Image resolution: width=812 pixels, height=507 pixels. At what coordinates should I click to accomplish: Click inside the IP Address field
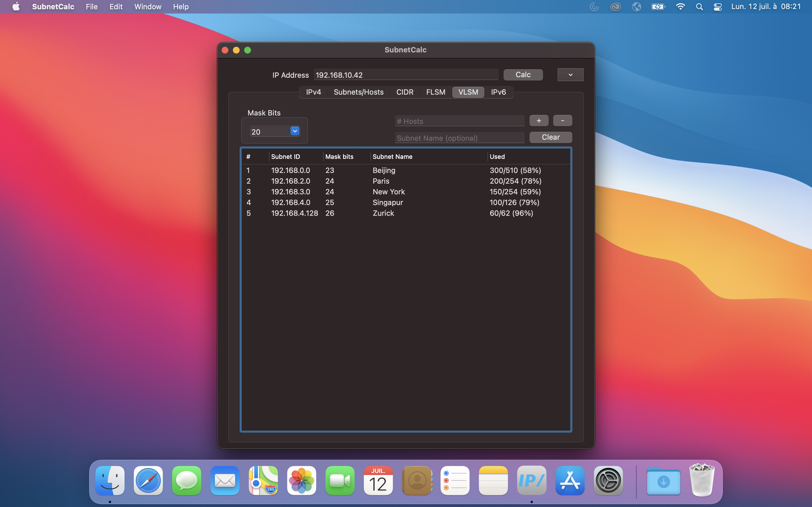tap(406, 75)
